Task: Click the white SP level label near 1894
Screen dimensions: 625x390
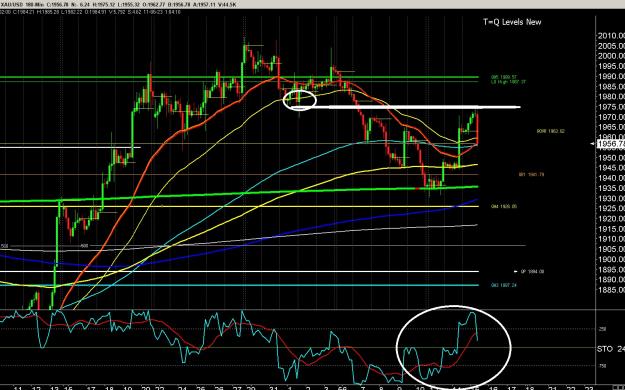Action: tap(532, 272)
